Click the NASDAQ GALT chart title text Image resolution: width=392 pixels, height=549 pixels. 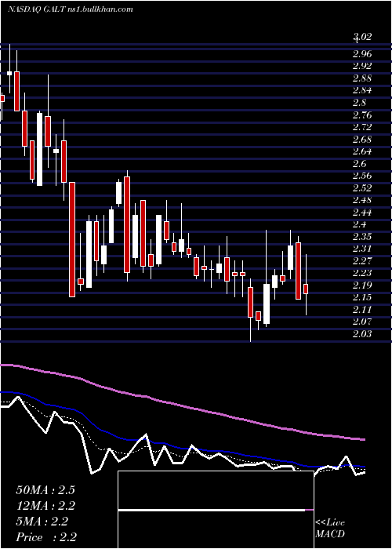(x=71, y=9)
